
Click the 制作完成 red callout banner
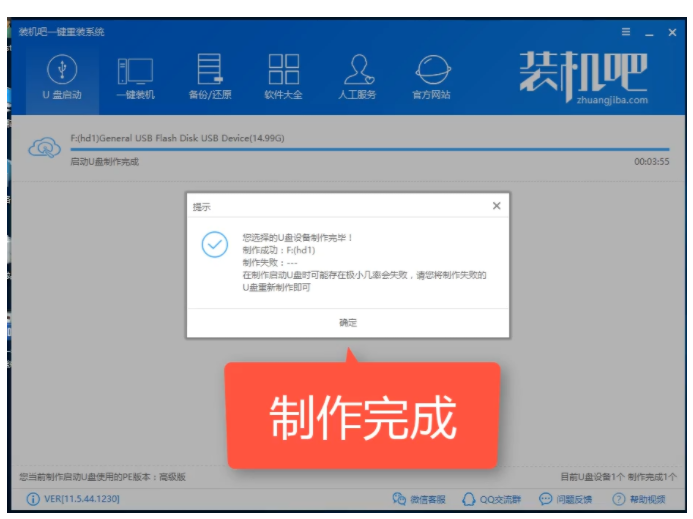coord(362,416)
